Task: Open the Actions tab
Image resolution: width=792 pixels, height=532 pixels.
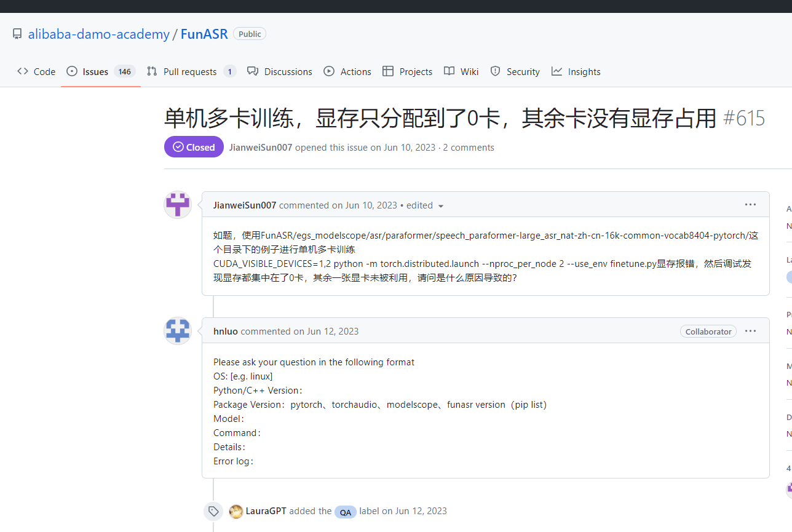Action: click(x=347, y=71)
